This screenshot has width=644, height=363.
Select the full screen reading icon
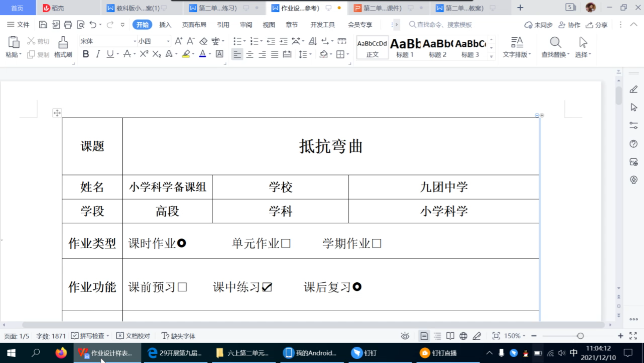tap(450, 336)
